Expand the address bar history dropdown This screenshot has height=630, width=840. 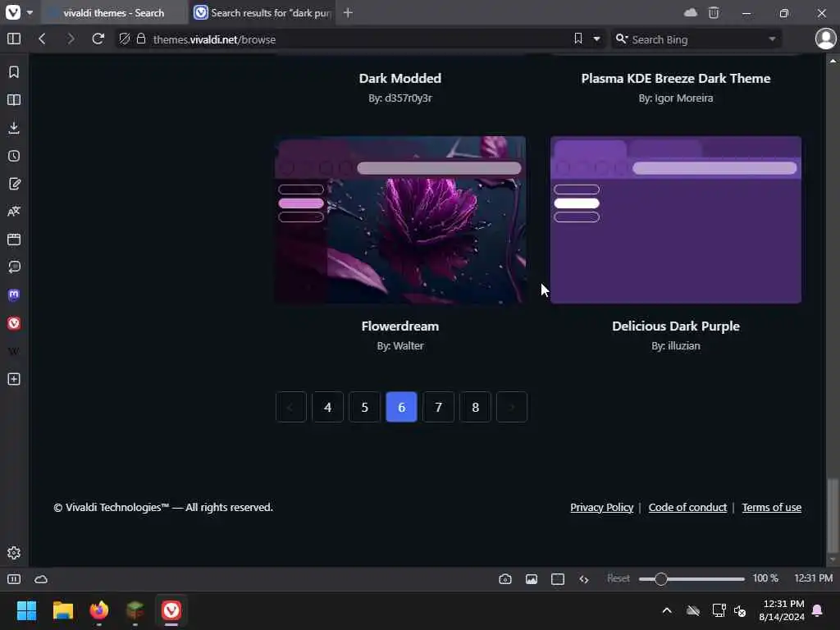[x=596, y=39]
